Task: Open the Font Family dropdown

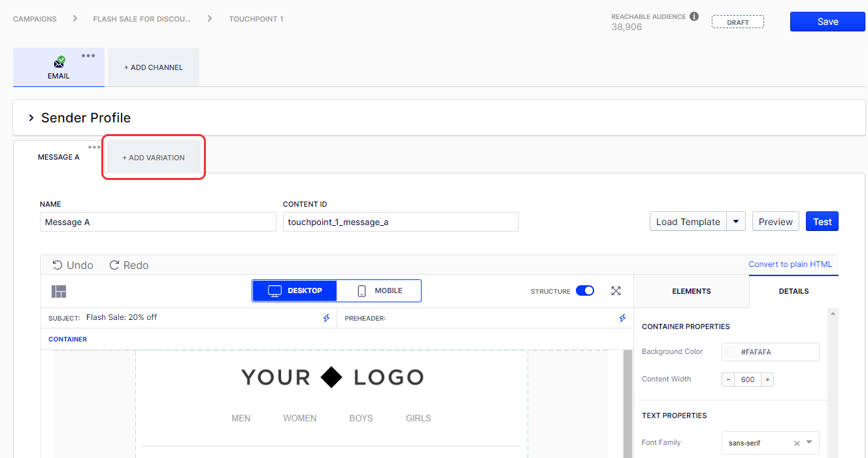Action: (809, 443)
